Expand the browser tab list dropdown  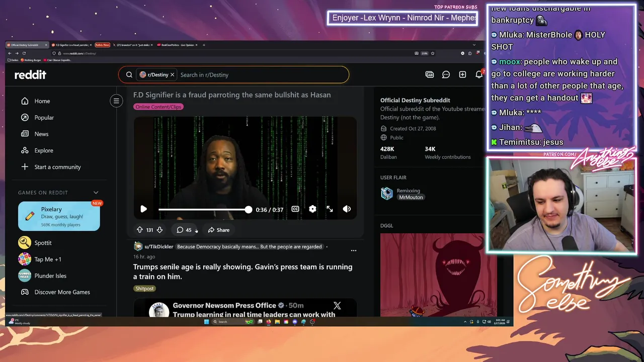tap(473, 45)
